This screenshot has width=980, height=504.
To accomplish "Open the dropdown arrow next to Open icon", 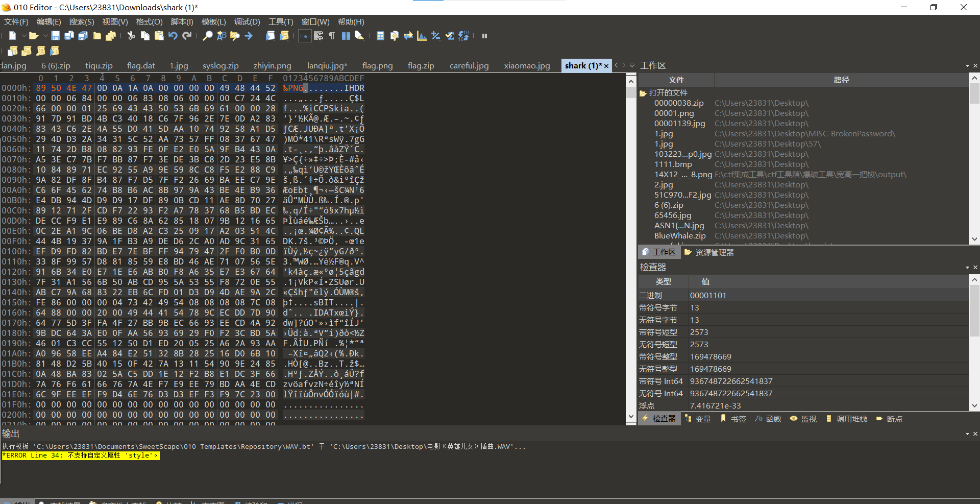I will click(x=45, y=36).
